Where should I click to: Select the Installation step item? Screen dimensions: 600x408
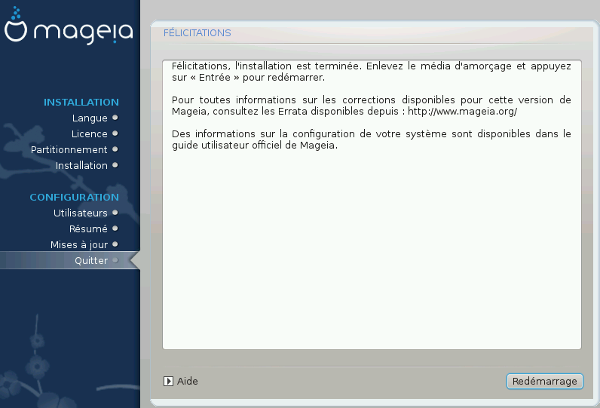pos(81,165)
